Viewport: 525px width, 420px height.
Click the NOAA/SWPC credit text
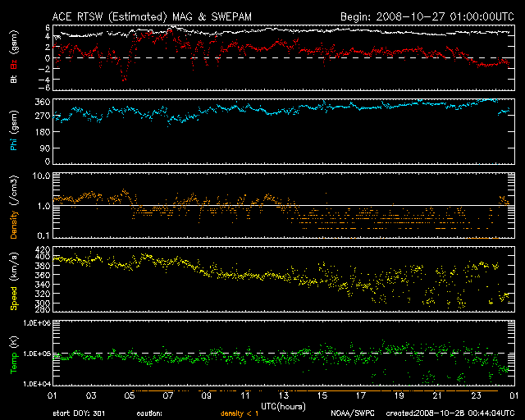tap(351, 413)
